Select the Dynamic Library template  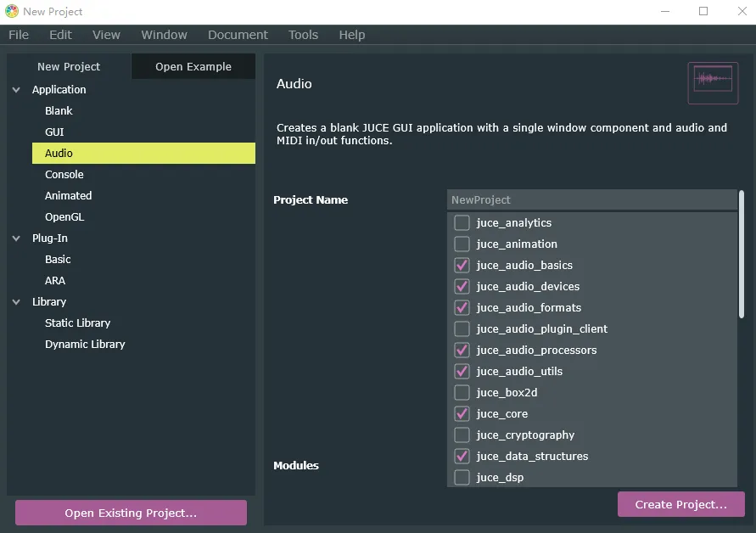[85, 345]
